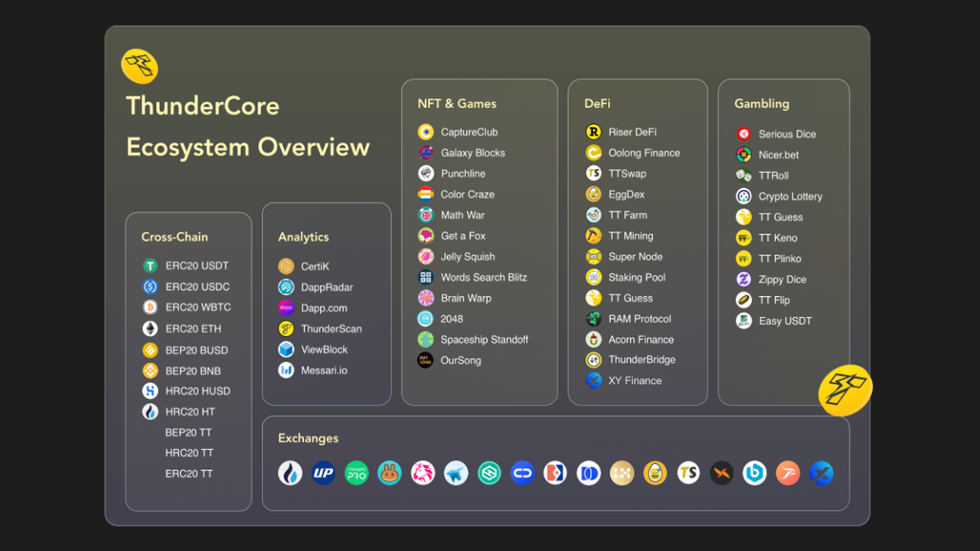Click the Brain Warp entry
This screenshot has width=980, height=551.
click(x=455, y=298)
